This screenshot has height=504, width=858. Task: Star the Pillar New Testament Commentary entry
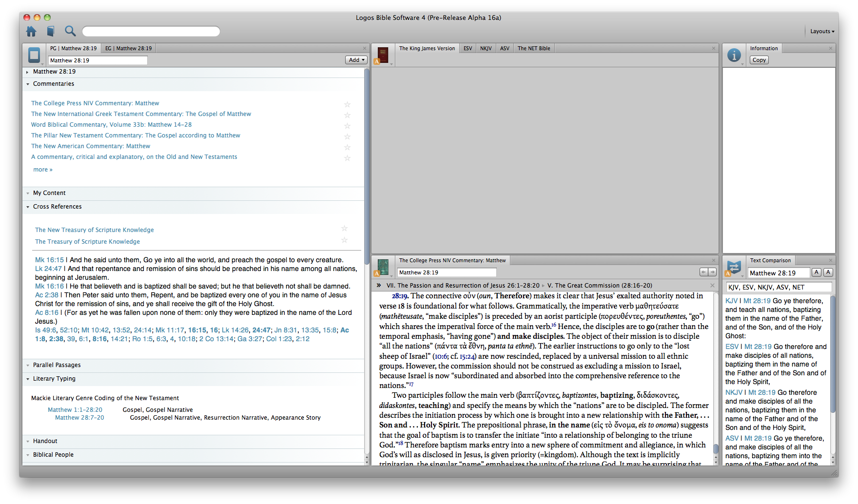[x=347, y=136]
